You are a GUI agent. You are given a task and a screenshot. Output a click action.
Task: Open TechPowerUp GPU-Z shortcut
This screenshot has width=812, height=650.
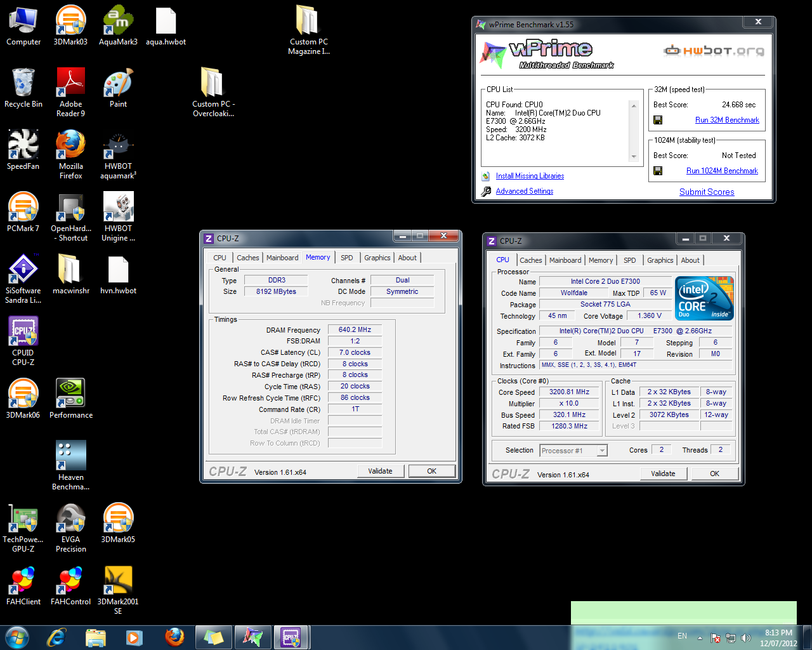click(x=23, y=528)
